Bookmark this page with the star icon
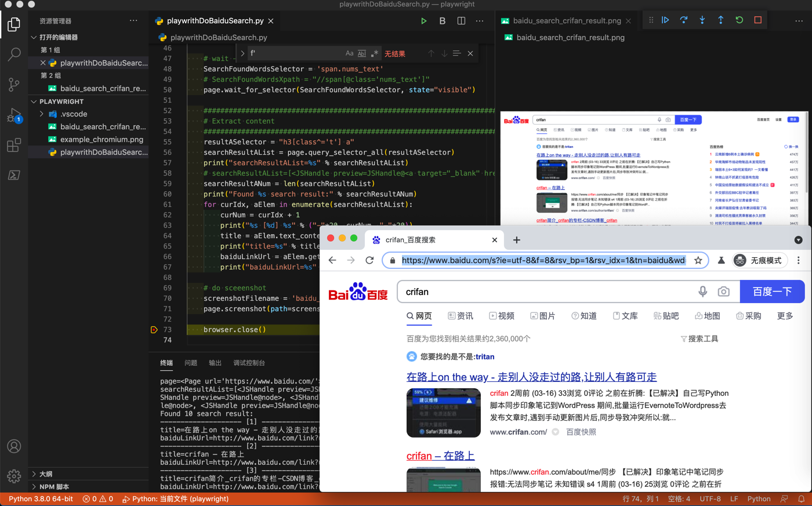Image resolution: width=812 pixels, height=506 pixels. pos(698,260)
